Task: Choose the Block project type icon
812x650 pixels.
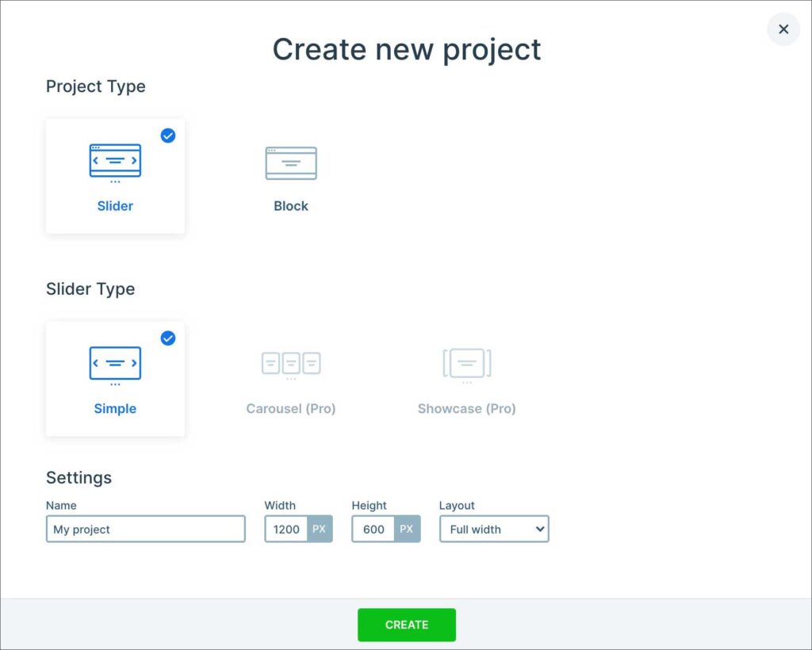Action: click(x=291, y=162)
